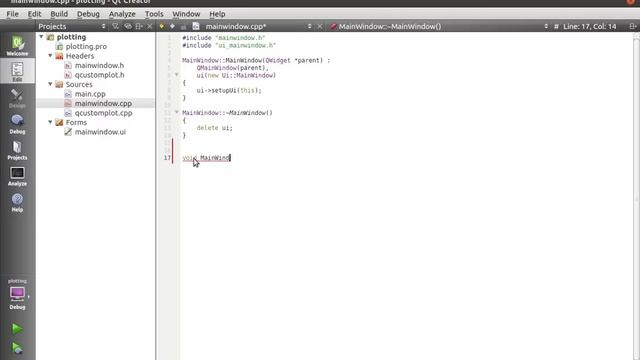640x360 pixels.
Task: Open plotting Debug kit selector
Action: [17, 295]
